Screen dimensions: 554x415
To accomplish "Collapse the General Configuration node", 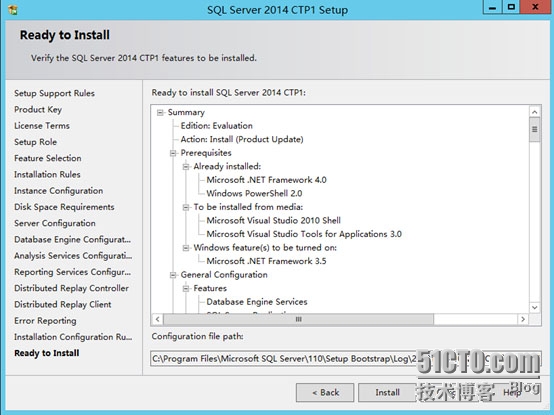I will [x=173, y=275].
